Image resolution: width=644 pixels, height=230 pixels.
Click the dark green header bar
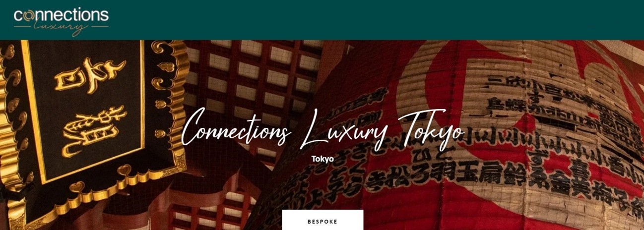tap(322, 20)
